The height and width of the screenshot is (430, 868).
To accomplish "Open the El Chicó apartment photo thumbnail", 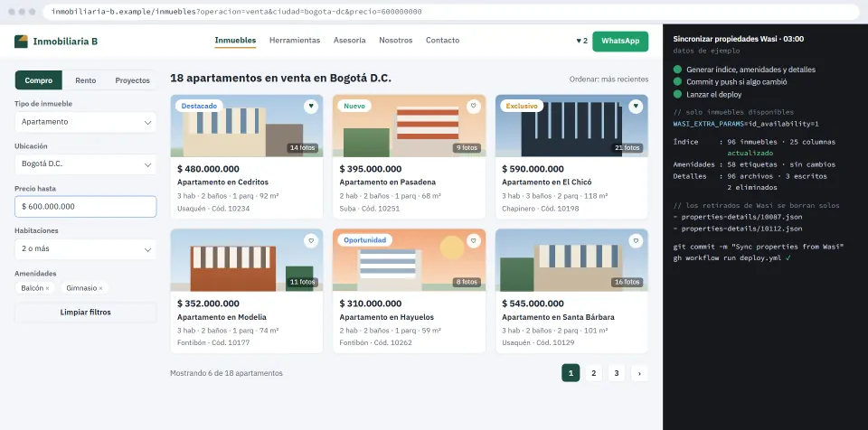I will coord(571,126).
